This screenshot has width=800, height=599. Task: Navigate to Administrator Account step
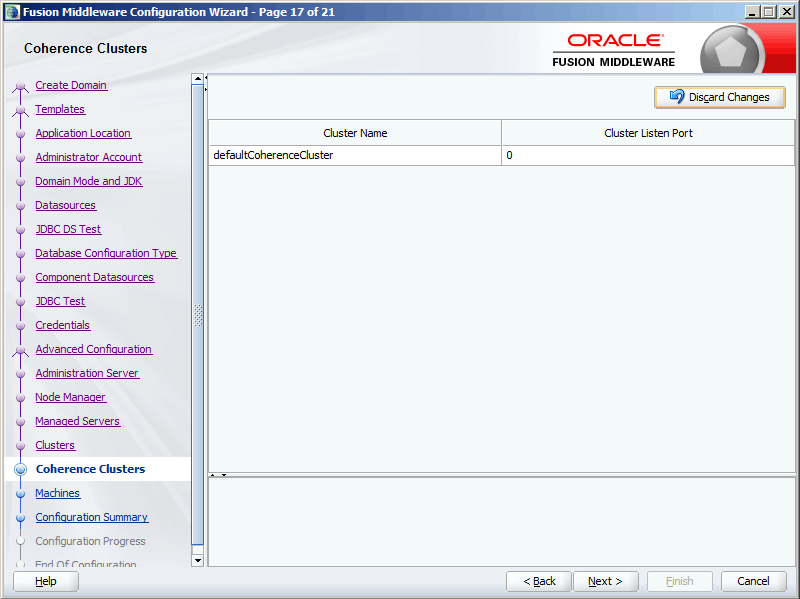tap(88, 157)
